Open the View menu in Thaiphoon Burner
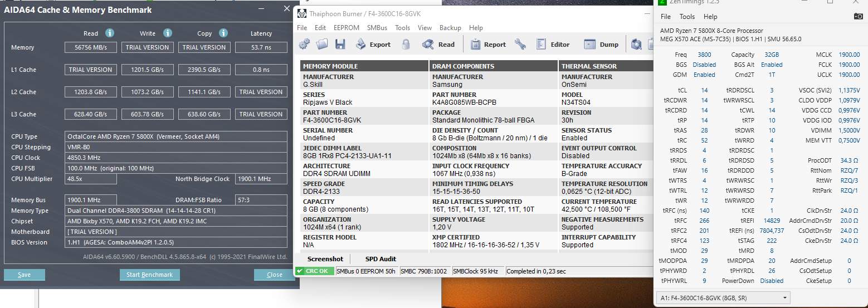 pos(425,28)
